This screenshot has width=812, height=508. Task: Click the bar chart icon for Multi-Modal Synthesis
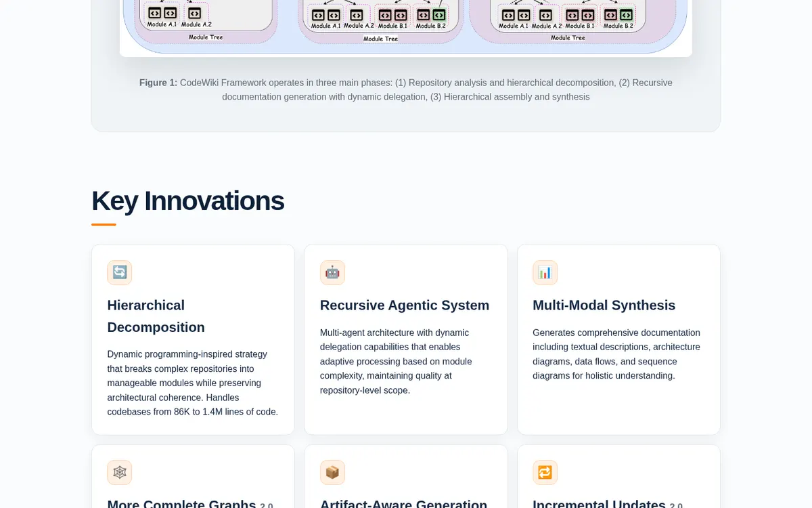[x=545, y=272]
